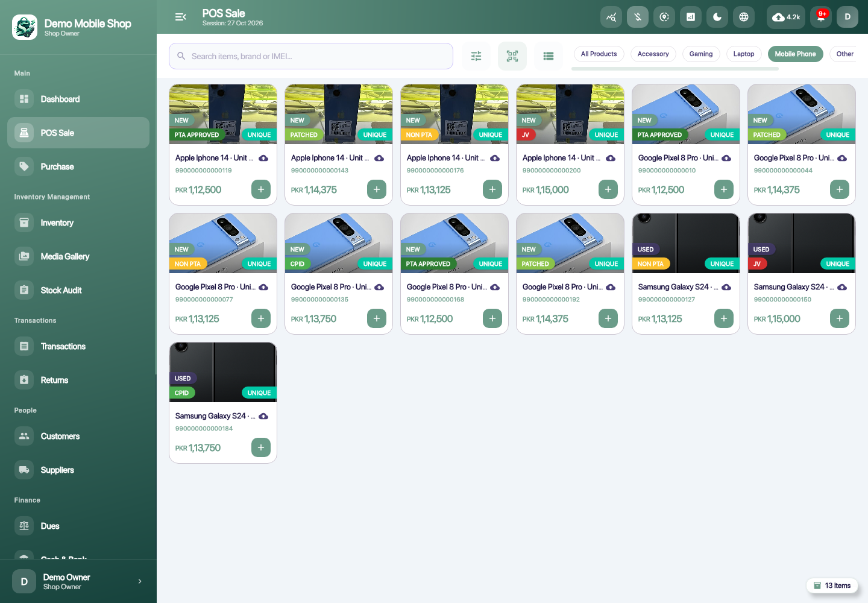Open the bar chart reports icon

tap(691, 17)
